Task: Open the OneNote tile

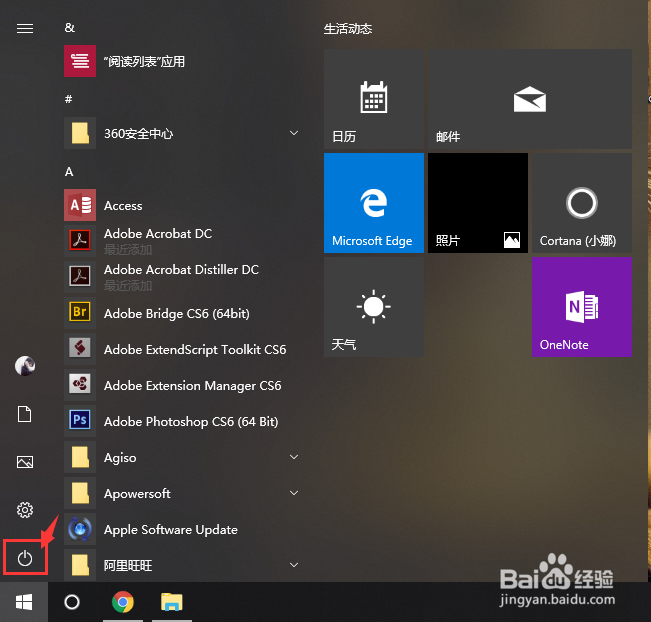Action: 582,307
